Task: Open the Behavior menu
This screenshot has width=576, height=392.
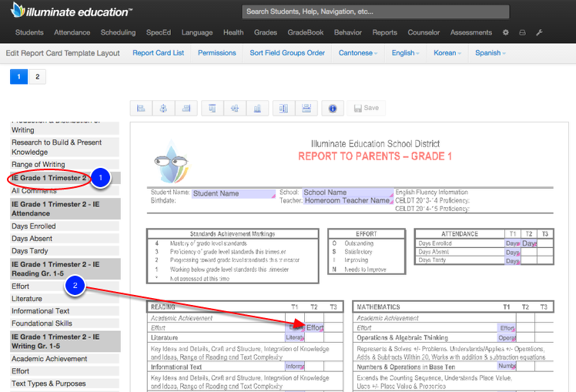Action: point(348,32)
